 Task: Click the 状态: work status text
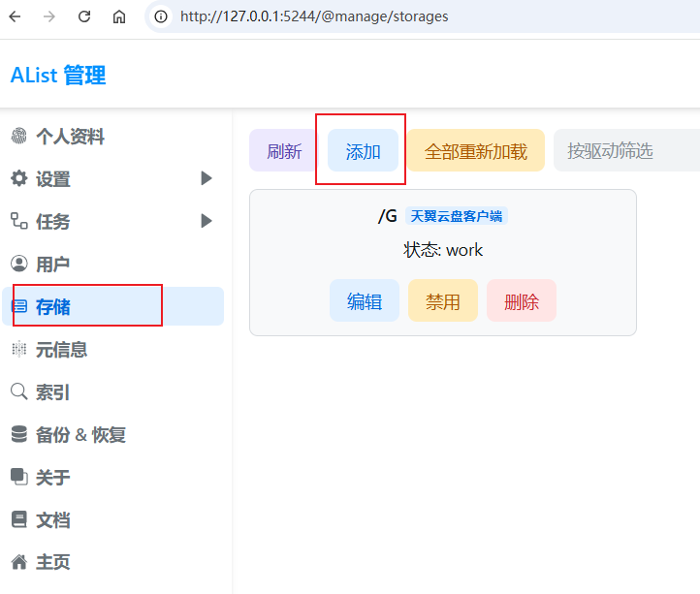pos(443,250)
